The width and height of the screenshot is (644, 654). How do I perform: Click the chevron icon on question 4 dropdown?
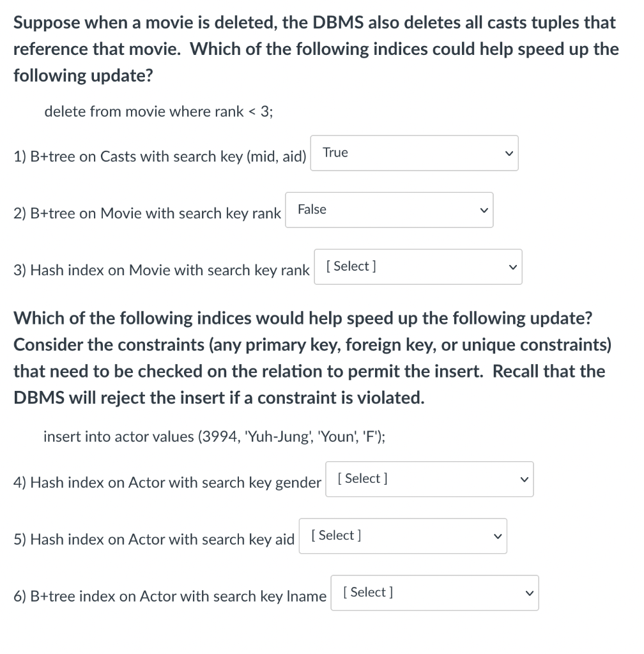pyautogui.click(x=523, y=479)
